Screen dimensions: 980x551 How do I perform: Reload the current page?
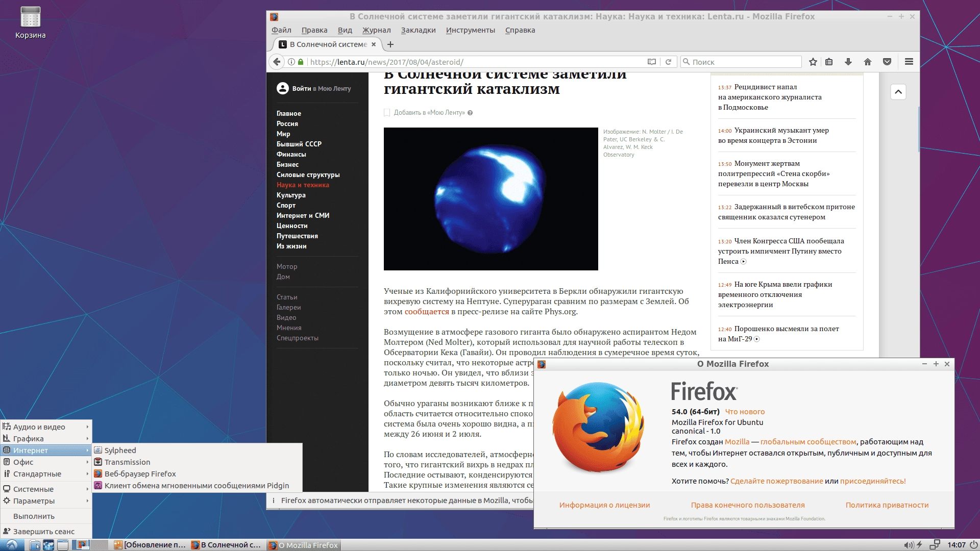[x=668, y=62]
